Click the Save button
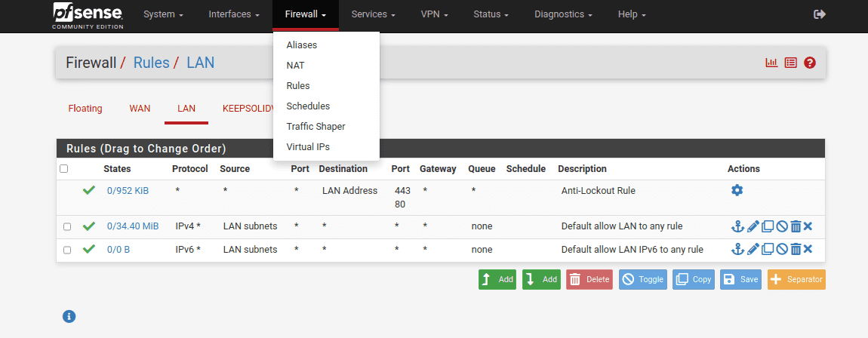Screen dimensions: 868x338 [x=740, y=279]
